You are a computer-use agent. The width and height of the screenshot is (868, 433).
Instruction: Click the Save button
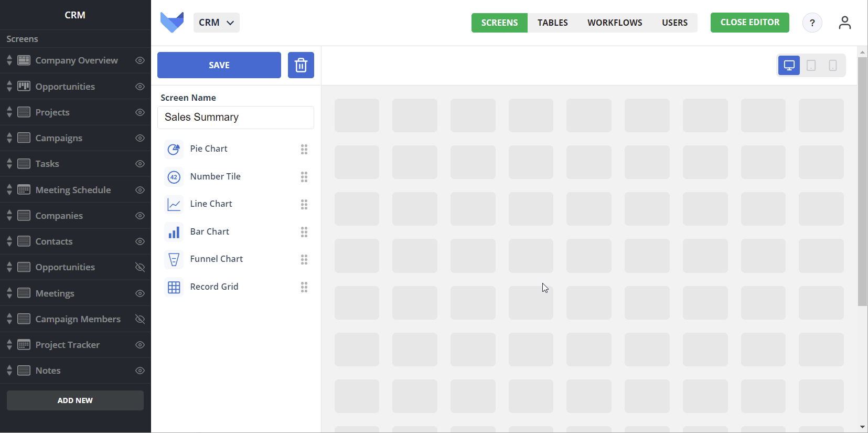click(219, 65)
